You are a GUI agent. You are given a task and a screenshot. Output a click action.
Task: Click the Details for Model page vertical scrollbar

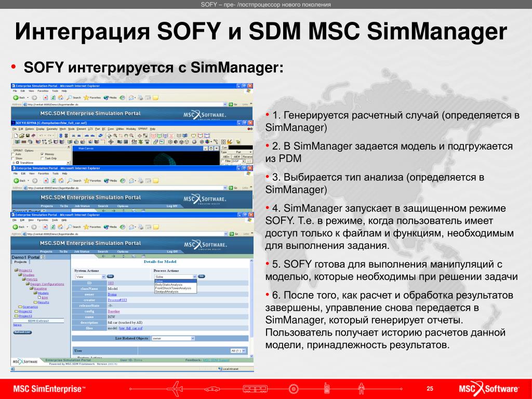[x=251, y=308]
